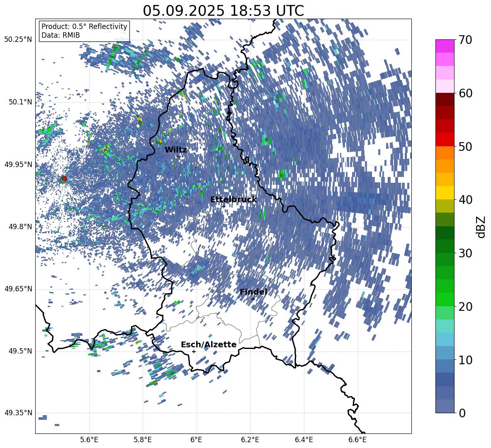This screenshot has height=448, width=491.
Task: Click the Wiltz location cross marker
Action: (x=178, y=157)
